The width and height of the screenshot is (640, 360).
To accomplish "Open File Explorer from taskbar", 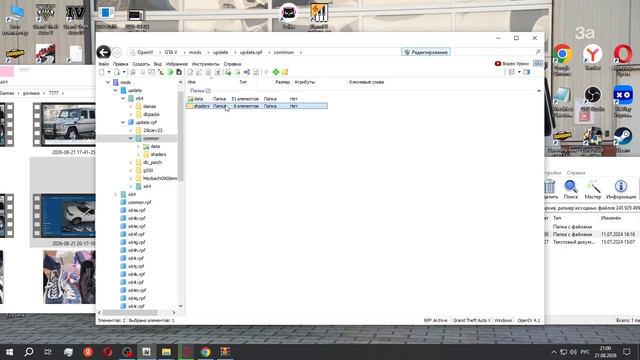I will (x=166, y=351).
